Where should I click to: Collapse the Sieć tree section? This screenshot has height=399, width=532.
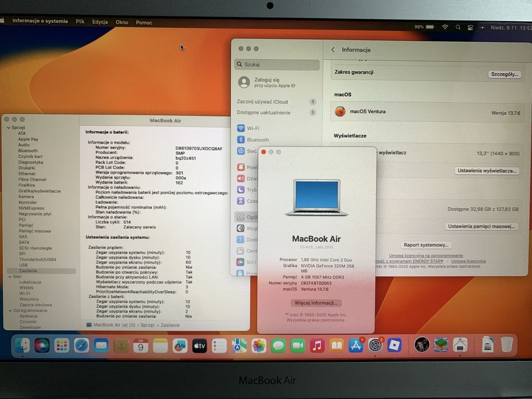(10, 276)
